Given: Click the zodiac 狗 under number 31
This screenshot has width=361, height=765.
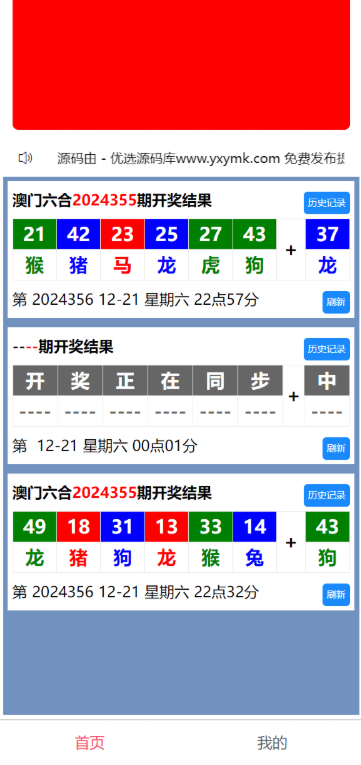Looking at the screenshot, I should [x=122, y=558].
